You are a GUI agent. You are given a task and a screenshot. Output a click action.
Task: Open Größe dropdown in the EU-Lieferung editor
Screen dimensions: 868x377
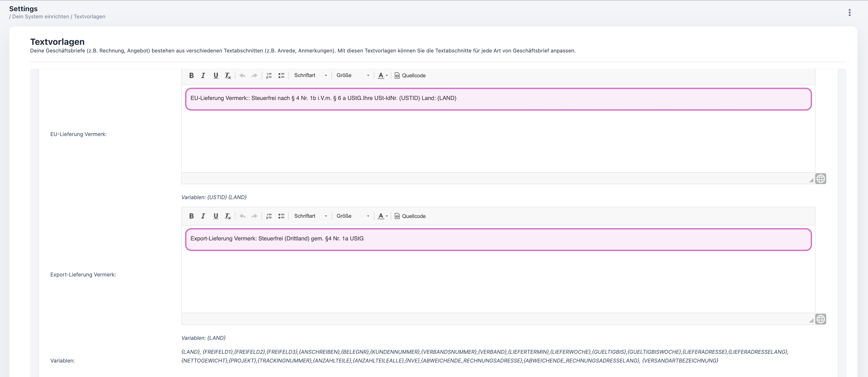click(x=352, y=75)
